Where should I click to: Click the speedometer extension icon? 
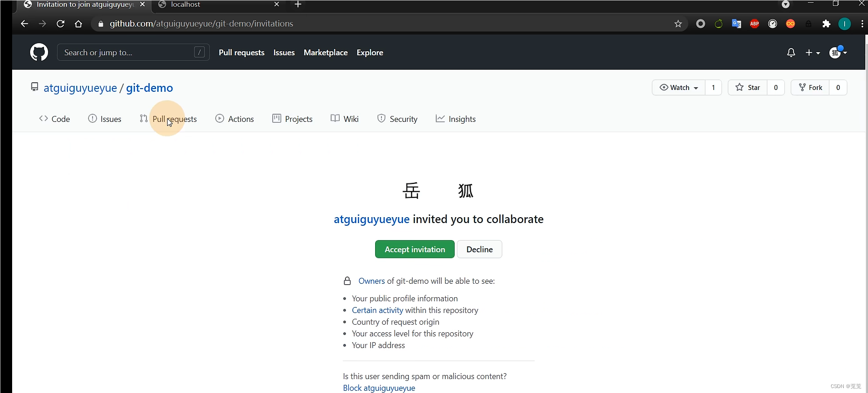pos(773,24)
